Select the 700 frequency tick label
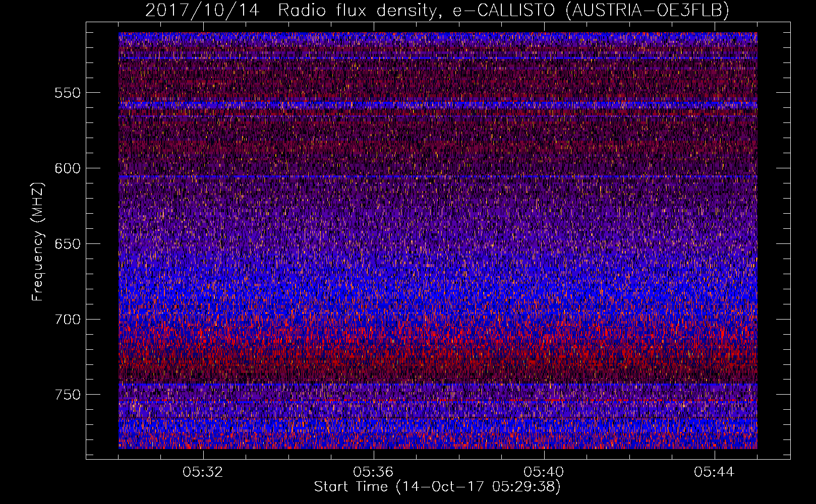 68,320
